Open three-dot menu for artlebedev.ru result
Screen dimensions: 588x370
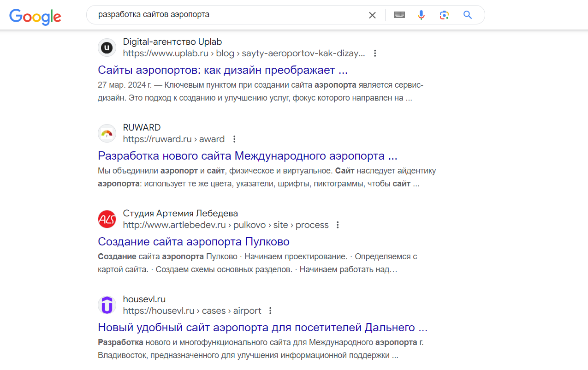tap(338, 225)
